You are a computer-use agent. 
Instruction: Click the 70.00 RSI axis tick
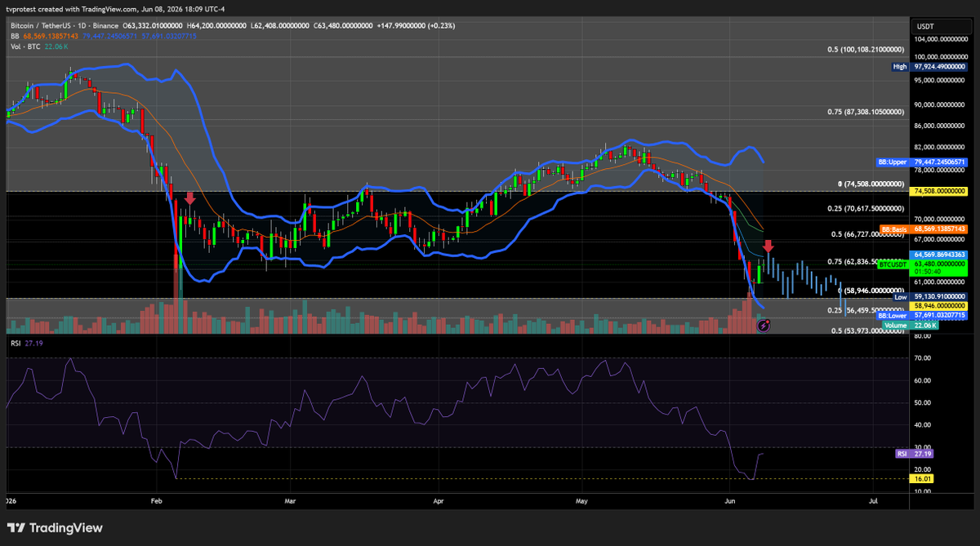coord(924,357)
